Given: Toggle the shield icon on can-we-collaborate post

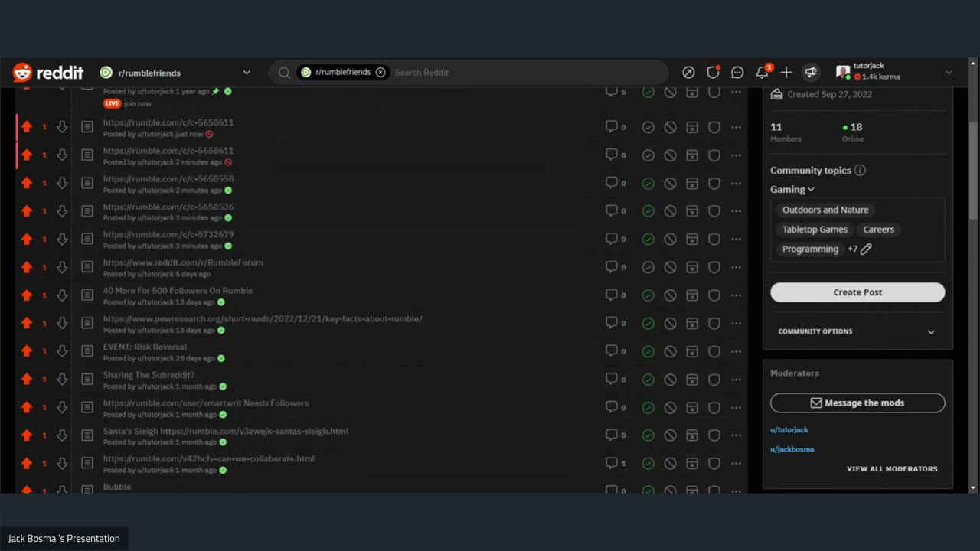Looking at the screenshot, I should 714,463.
